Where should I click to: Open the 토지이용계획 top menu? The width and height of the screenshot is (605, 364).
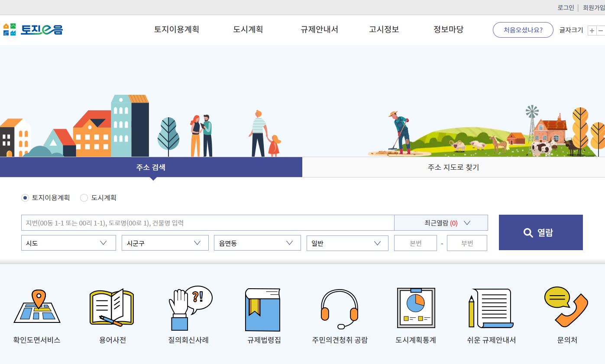(177, 29)
